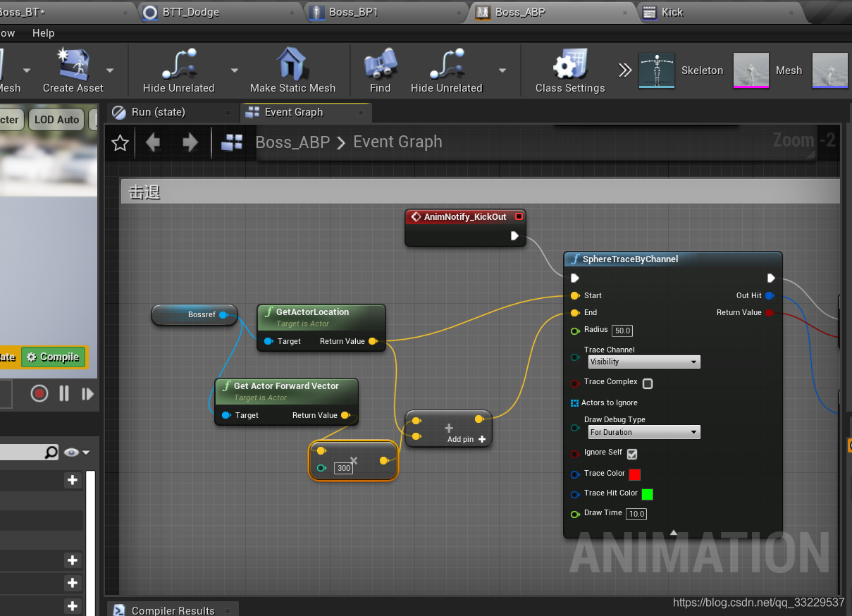Screen dimensions: 852x616
Task: Navigate forward with the right arrow
Action: coord(190,143)
